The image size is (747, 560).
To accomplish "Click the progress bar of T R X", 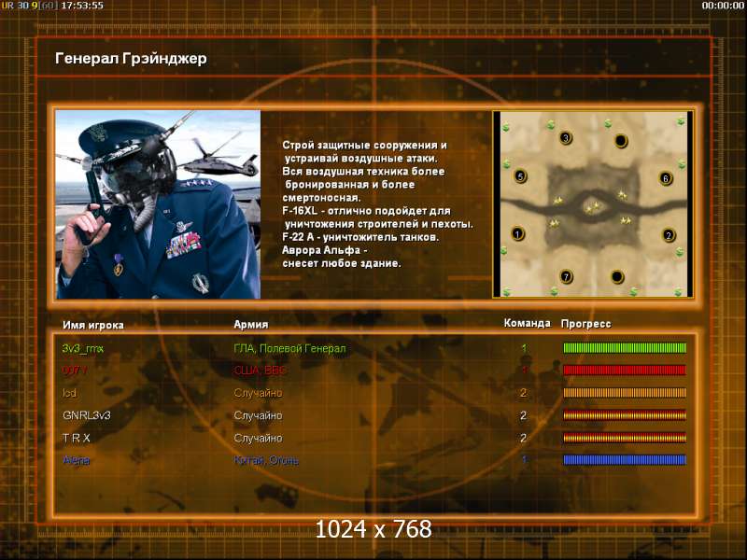I will [625, 437].
